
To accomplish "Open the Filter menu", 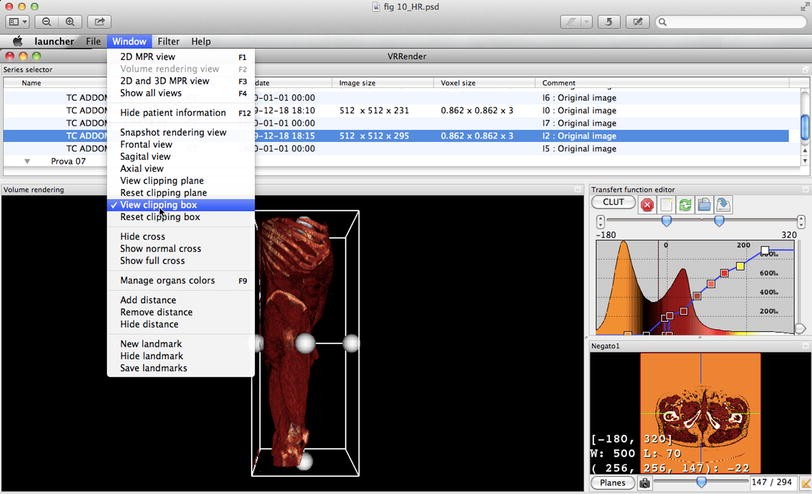I will coord(168,41).
